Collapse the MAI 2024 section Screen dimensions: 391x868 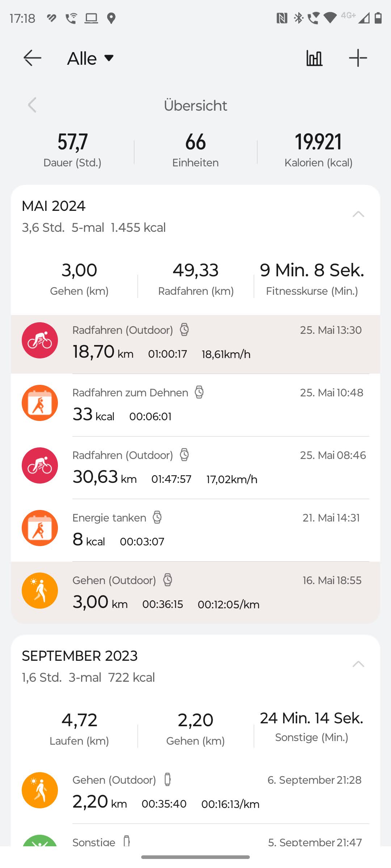tap(358, 214)
